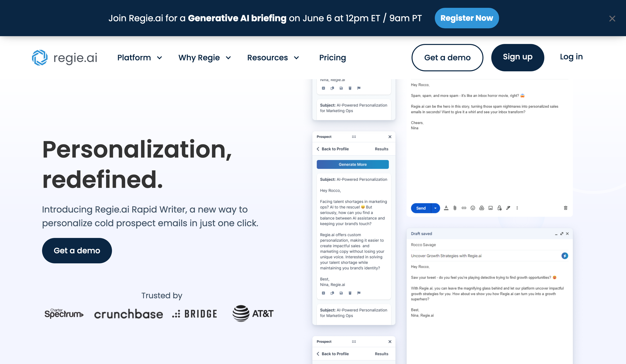Click the Generative AI briefing banner text
The height and width of the screenshot is (364, 626).
click(x=265, y=18)
